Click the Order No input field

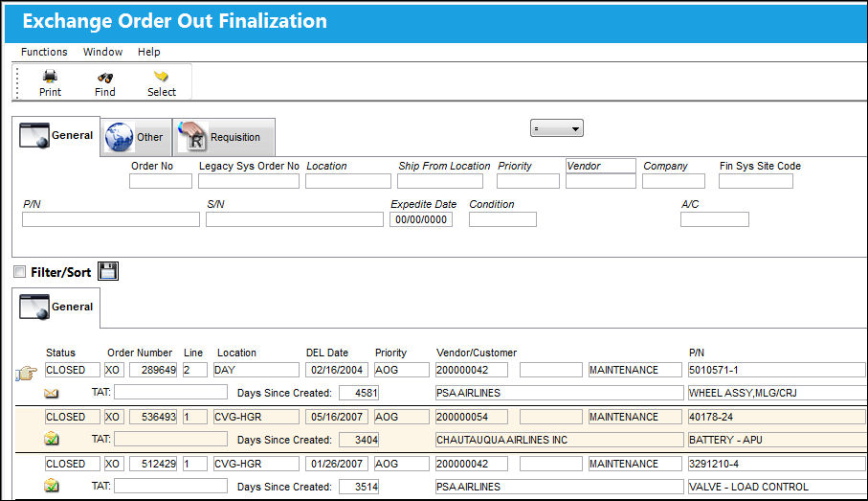click(161, 181)
